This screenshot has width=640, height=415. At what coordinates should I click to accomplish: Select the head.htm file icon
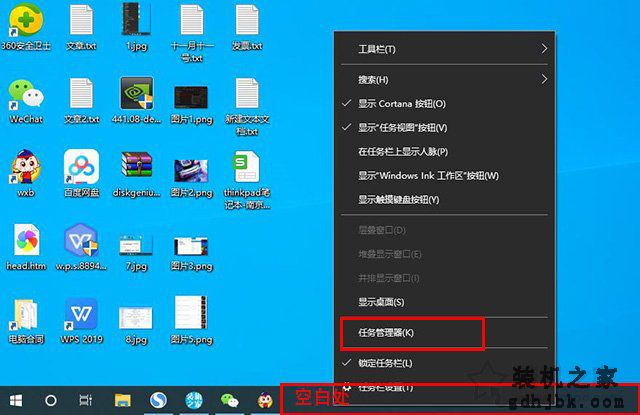(26, 247)
